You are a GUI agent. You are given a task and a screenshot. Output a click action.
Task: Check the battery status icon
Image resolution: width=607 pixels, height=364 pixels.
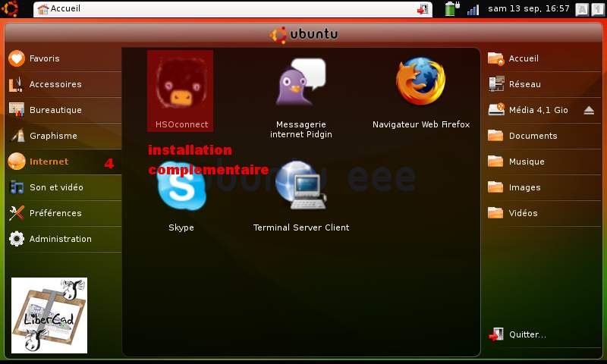tap(451, 8)
